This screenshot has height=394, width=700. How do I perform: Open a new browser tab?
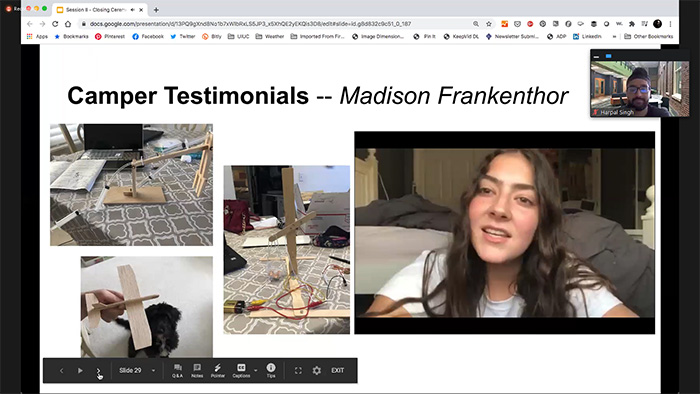click(x=156, y=9)
